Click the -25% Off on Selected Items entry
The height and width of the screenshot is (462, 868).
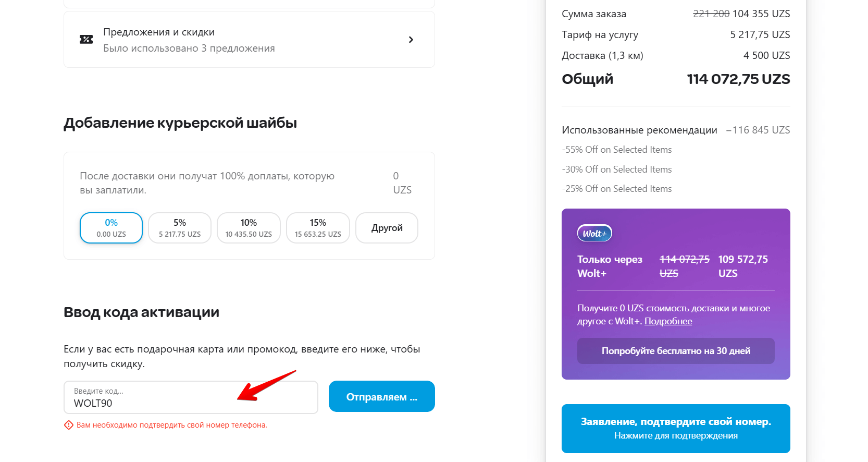[617, 189]
